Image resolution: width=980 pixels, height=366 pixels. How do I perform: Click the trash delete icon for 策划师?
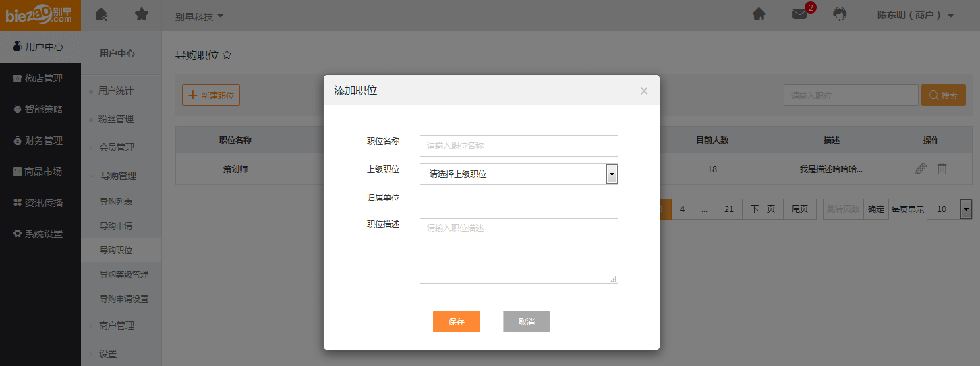[x=942, y=169]
